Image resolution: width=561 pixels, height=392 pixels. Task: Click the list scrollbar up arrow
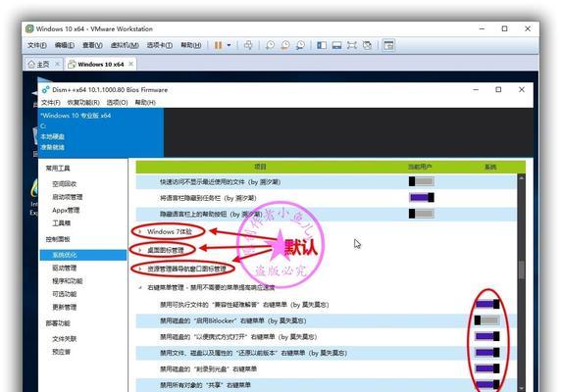522,177
